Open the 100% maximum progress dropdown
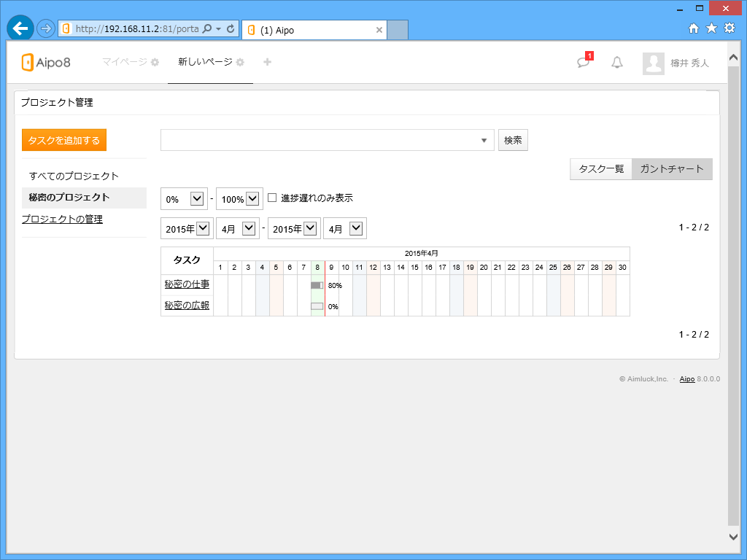This screenshot has width=747, height=560. pos(239,199)
